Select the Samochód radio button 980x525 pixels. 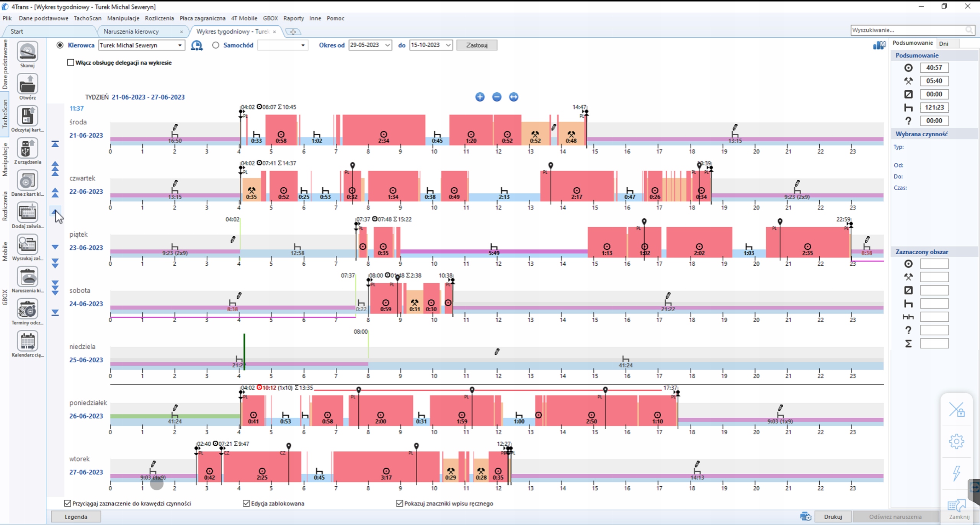coord(216,45)
